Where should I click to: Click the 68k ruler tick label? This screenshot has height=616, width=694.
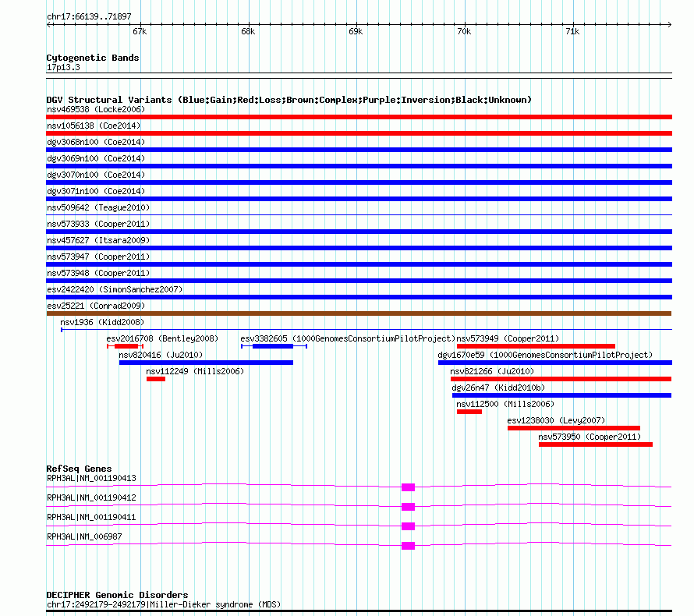tap(248, 31)
